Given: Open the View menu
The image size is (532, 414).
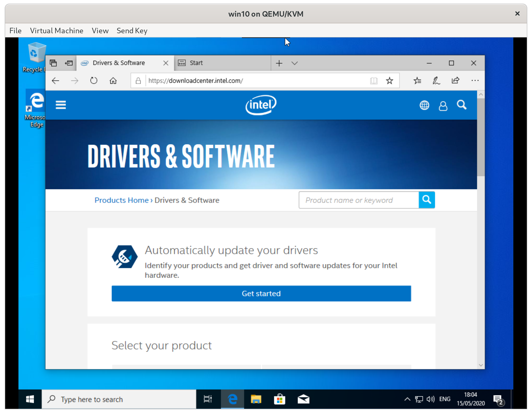Looking at the screenshot, I should tap(100, 31).
